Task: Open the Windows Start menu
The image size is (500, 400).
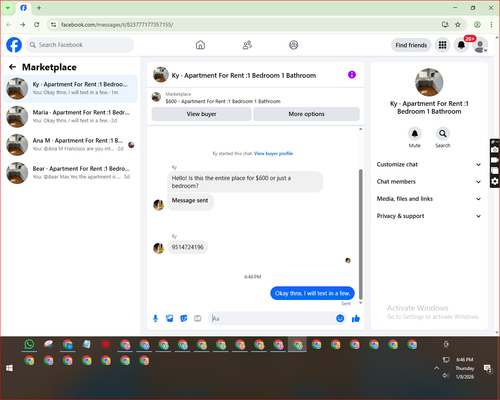Action: click(9, 368)
